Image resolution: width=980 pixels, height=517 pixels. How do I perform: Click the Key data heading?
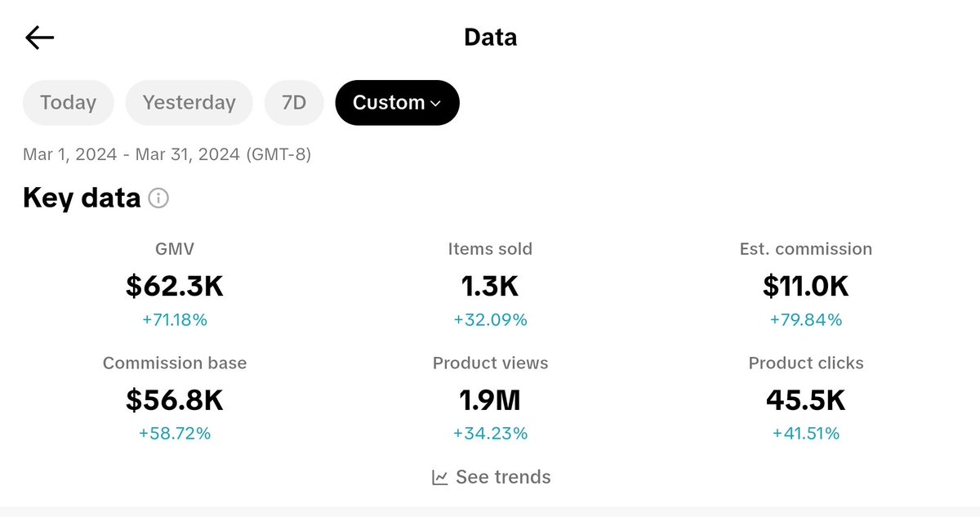point(82,198)
